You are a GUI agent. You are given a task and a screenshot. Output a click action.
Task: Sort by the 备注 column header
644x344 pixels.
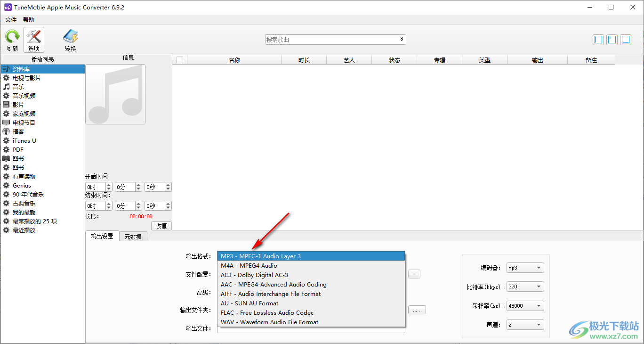coord(591,60)
